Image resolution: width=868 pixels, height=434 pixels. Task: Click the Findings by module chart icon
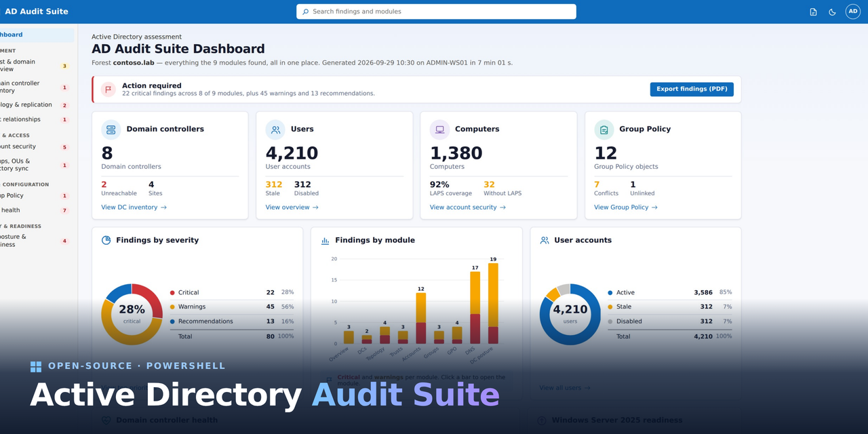[x=325, y=240]
